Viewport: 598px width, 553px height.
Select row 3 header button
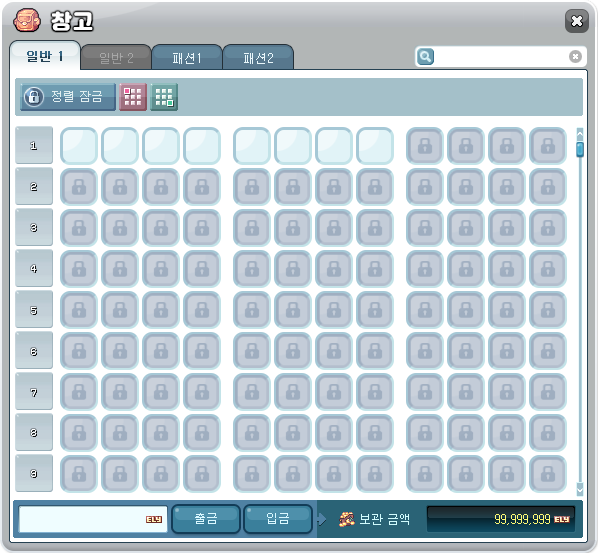click(34, 228)
